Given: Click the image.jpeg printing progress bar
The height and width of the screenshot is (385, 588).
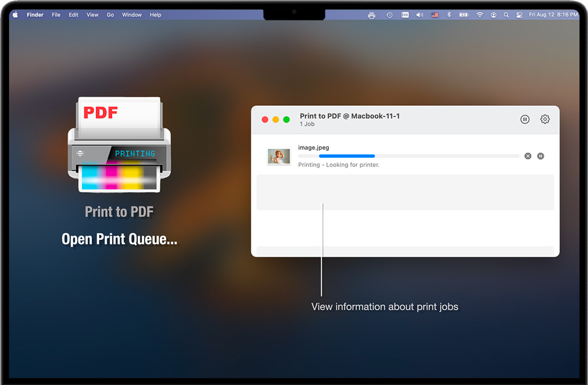Looking at the screenshot, I should click(x=408, y=156).
